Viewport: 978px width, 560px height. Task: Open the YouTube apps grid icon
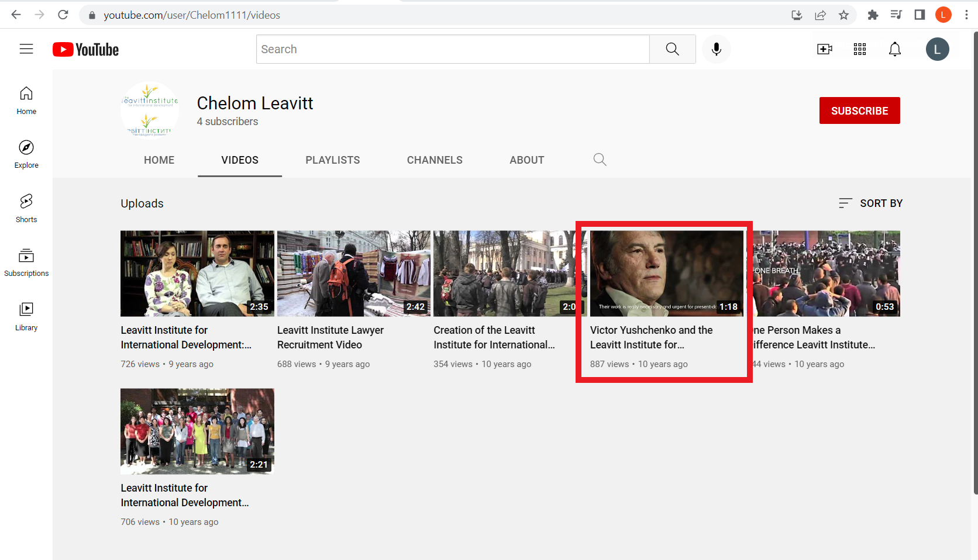(x=860, y=49)
